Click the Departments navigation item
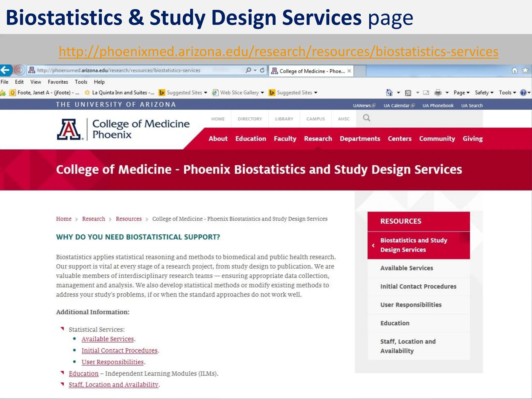The height and width of the screenshot is (399, 532). coord(360,139)
